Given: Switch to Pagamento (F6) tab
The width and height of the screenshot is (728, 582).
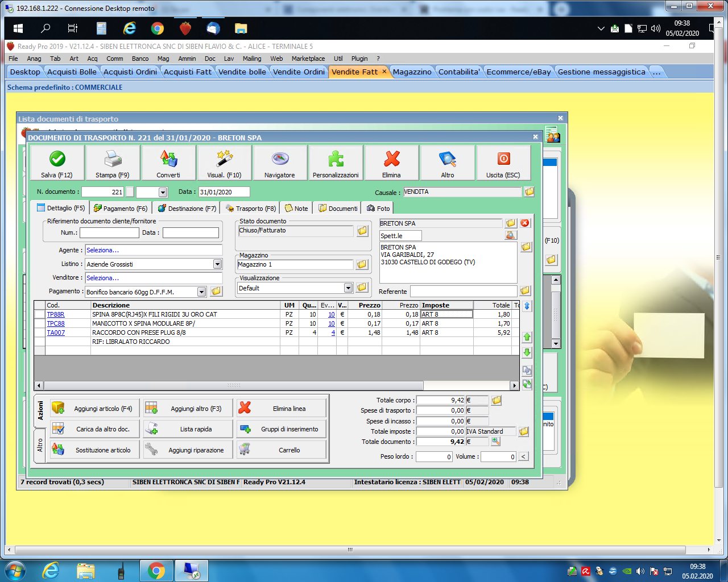Looking at the screenshot, I should (x=120, y=209).
